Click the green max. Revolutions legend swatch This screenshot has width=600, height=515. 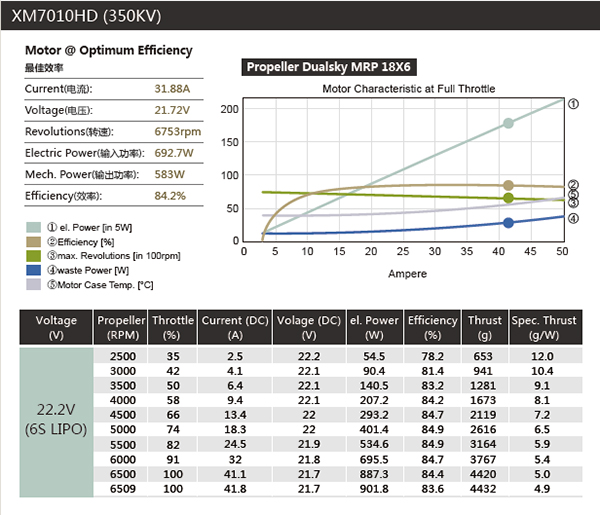[32, 255]
